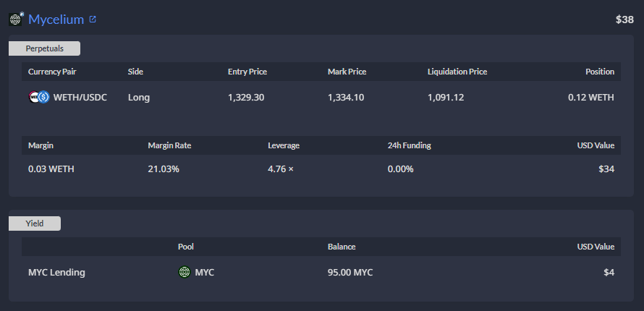Click the Mark Price column header

pos(347,72)
